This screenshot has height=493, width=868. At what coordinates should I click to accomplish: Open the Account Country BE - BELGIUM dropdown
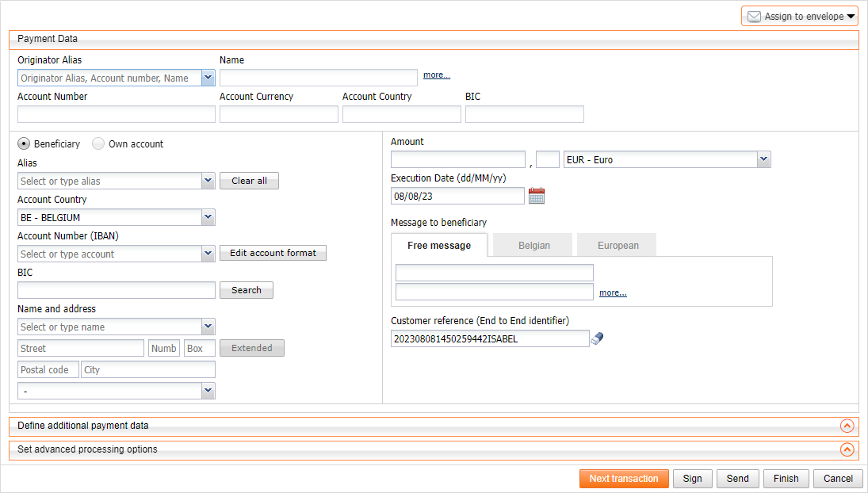pos(208,217)
